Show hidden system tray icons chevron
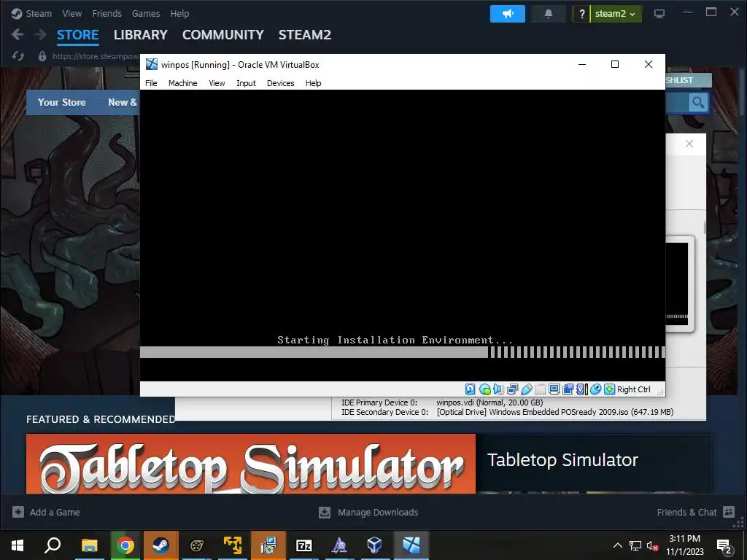 (x=617, y=545)
